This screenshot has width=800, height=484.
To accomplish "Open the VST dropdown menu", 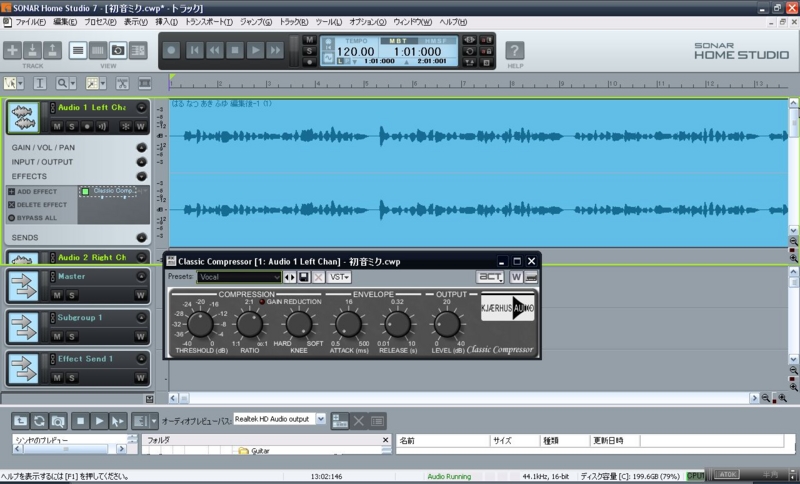I will tap(339, 277).
